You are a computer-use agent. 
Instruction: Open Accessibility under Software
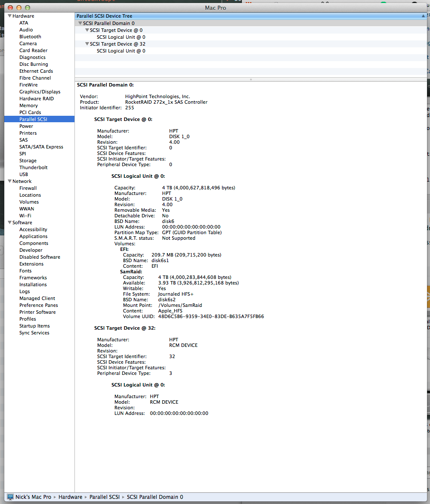33,229
